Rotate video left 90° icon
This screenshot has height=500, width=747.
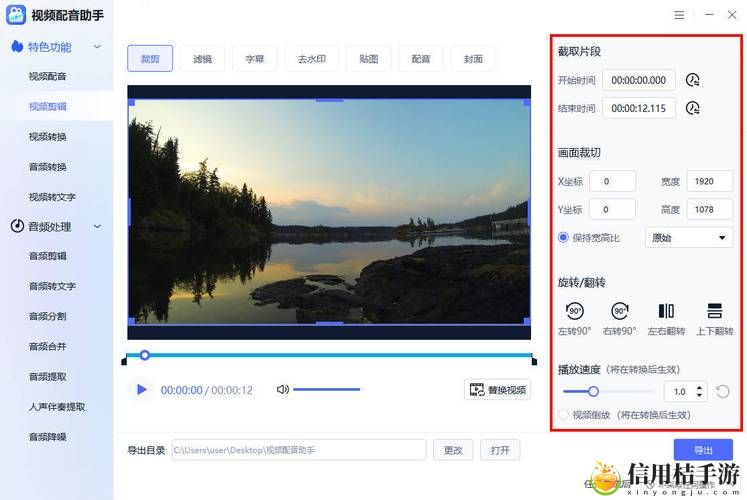(x=575, y=311)
